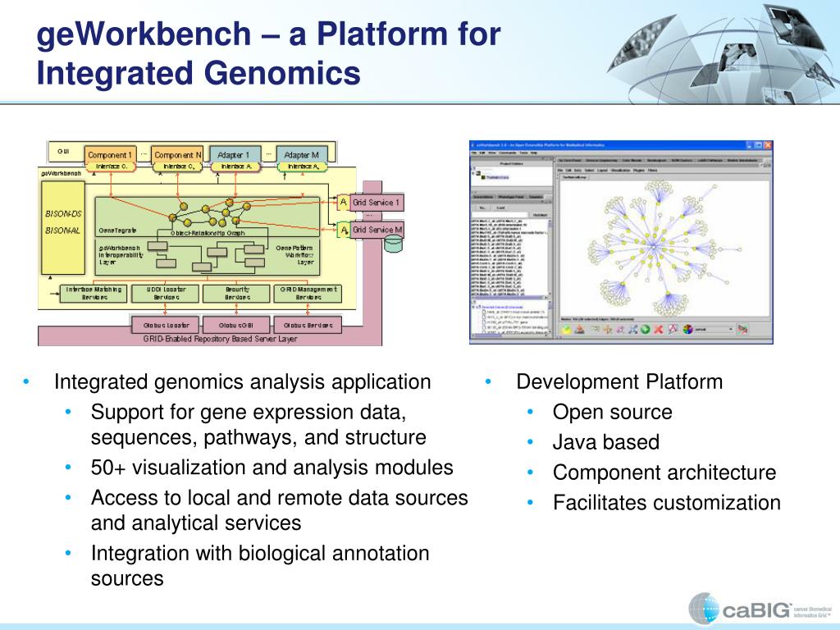This screenshot has width=840, height=630.
Task: Click the Component 1 box in the diagram
Action: pos(110,155)
